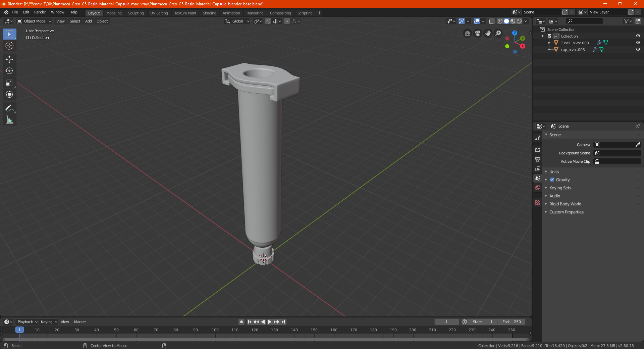This screenshot has height=349, width=644.
Task: Switch to material preview shading
Action: click(513, 21)
